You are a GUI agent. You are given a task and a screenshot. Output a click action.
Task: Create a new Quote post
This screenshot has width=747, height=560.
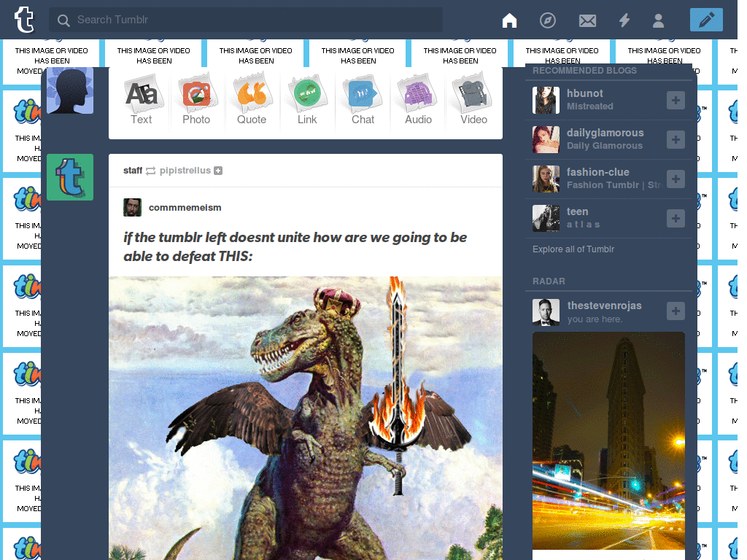[x=252, y=100]
